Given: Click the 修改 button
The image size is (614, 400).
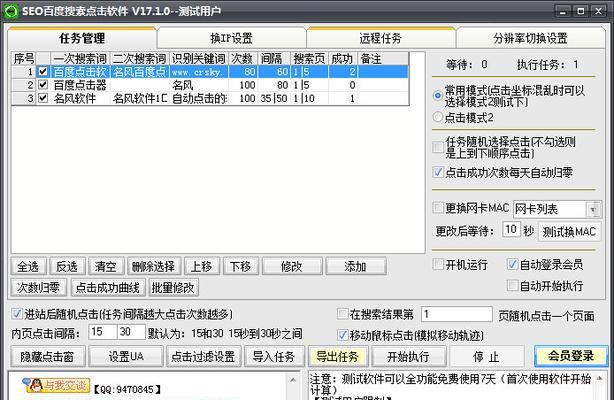Looking at the screenshot, I should pos(292,267).
